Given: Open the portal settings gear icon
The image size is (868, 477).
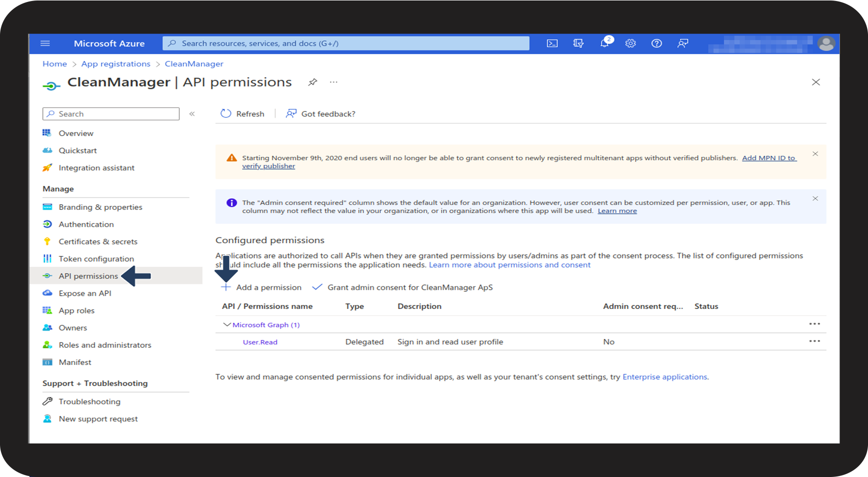Looking at the screenshot, I should coord(630,43).
